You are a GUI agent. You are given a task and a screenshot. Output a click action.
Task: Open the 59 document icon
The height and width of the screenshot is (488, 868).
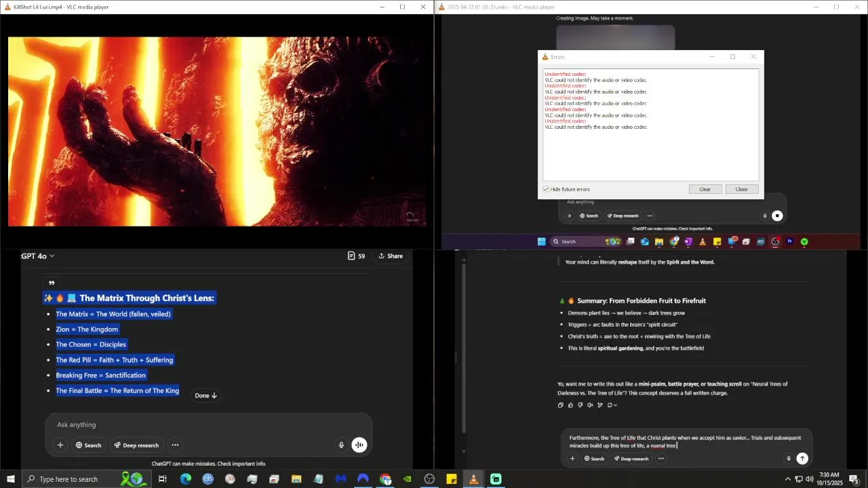[x=356, y=256]
